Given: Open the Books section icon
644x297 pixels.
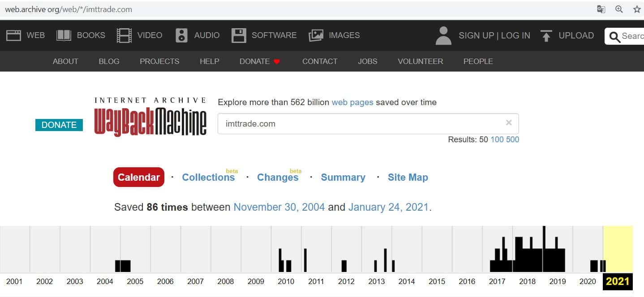Looking at the screenshot, I should 64,35.
